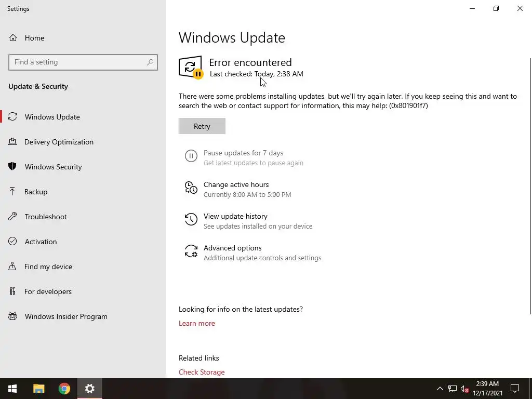Click See updates installed on your device text
532x399 pixels.
[x=258, y=227]
